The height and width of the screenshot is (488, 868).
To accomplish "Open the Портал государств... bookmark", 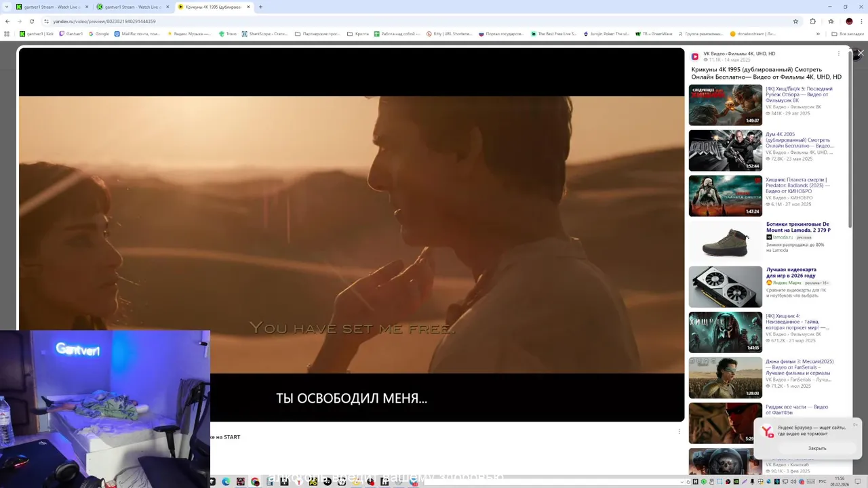I will point(502,33).
